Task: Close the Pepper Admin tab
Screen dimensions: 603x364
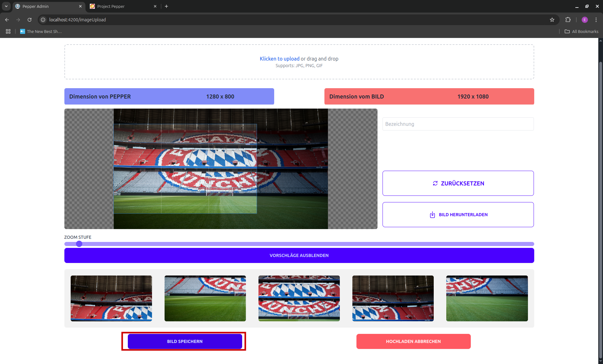Action: 80,6
